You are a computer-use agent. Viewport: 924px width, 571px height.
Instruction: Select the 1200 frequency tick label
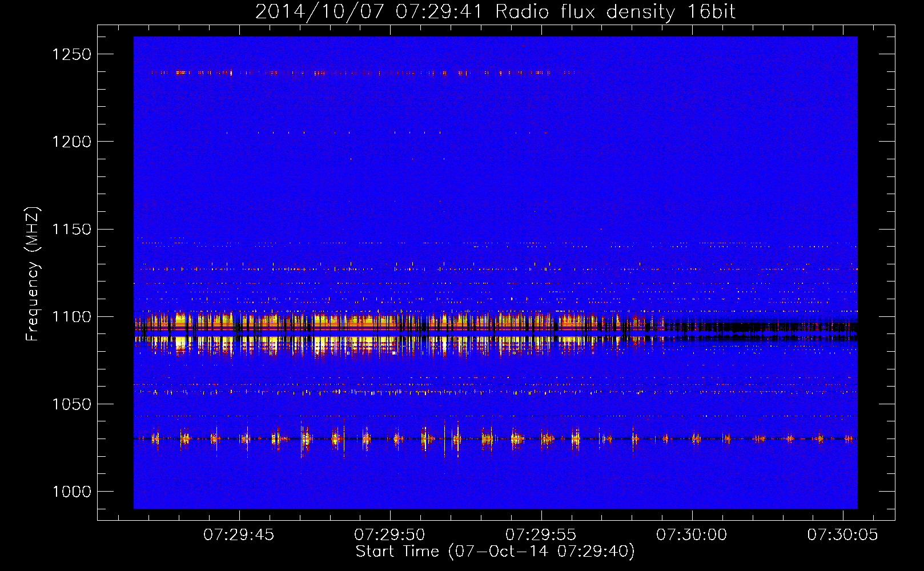[71, 142]
